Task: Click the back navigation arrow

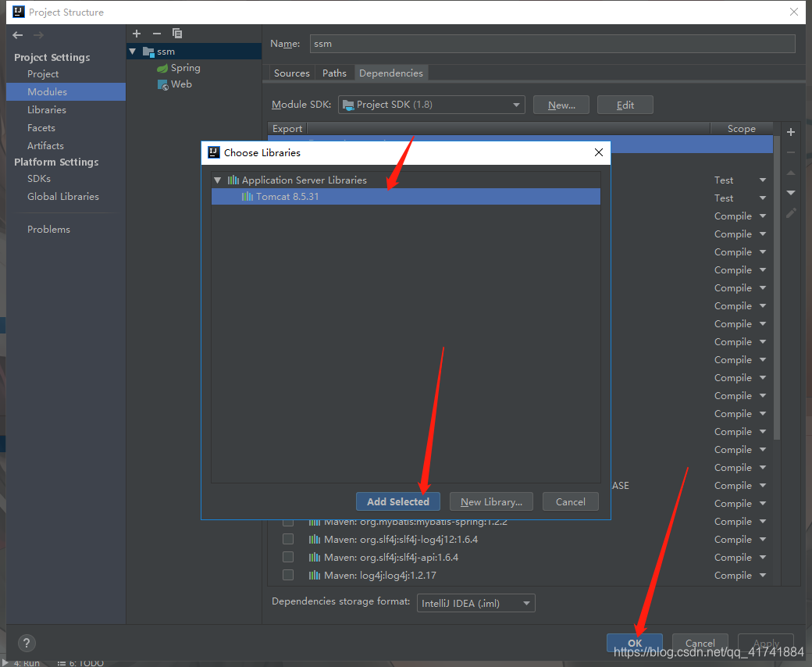Action: point(18,35)
